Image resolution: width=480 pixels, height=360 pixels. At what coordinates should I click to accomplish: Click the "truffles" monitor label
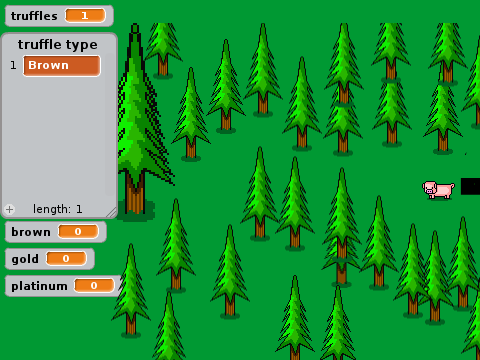click(x=34, y=16)
